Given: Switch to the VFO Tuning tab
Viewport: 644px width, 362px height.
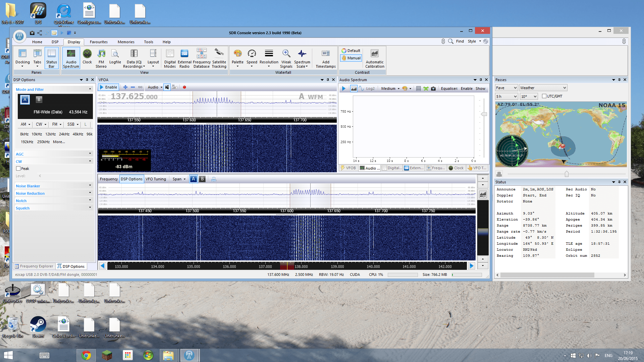Looking at the screenshot, I should 156,179.
